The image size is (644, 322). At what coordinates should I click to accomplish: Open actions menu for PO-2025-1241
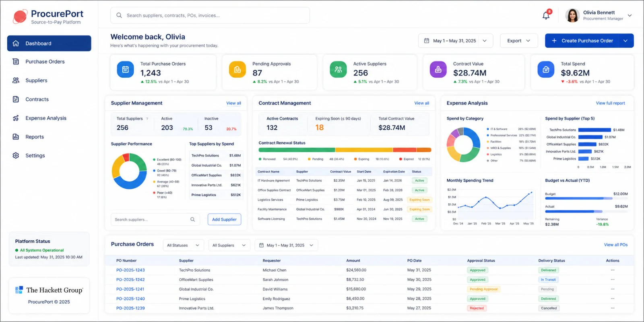pos(613,289)
